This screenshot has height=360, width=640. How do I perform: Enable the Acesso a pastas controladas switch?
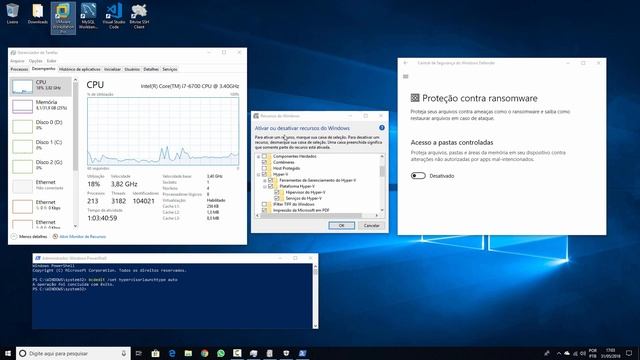coord(418,176)
